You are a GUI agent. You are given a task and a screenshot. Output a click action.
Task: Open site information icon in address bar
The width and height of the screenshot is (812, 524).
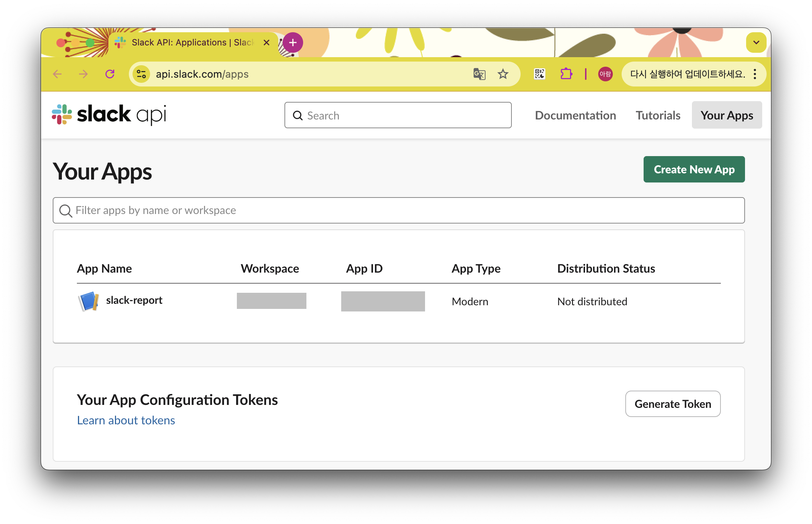[x=141, y=74]
